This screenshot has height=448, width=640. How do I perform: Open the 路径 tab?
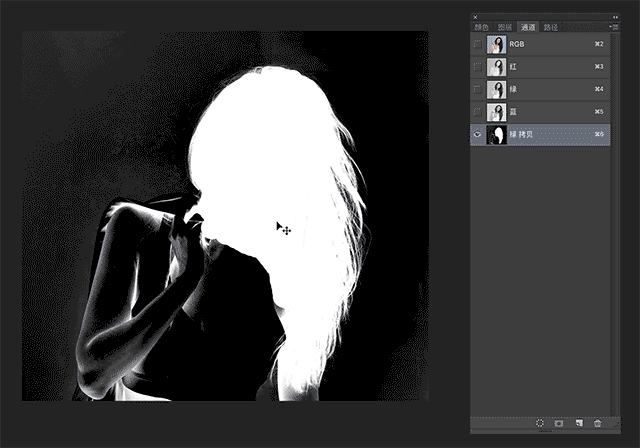click(x=551, y=27)
